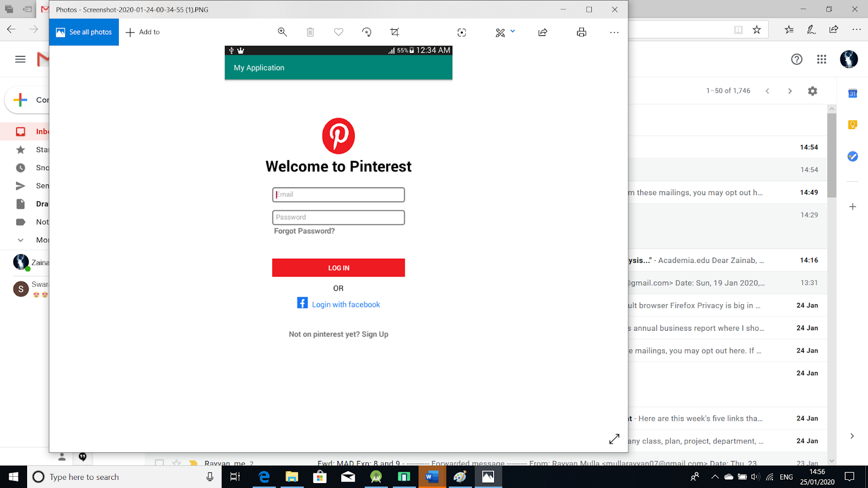868x488 pixels.
Task: Open Gmail main menu hamburger icon
Action: [x=20, y=59]
